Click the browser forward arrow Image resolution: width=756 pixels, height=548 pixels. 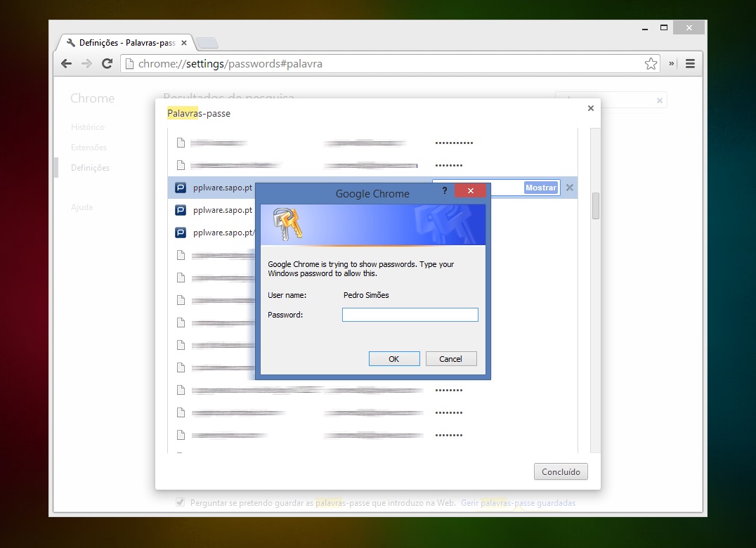[86, 64]
